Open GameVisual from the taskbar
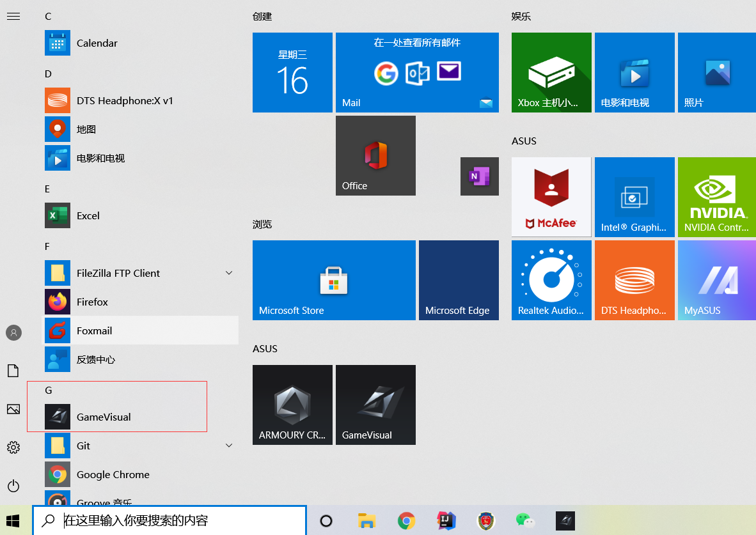This screenshot has width=756, height=535. tap(565, 520)
